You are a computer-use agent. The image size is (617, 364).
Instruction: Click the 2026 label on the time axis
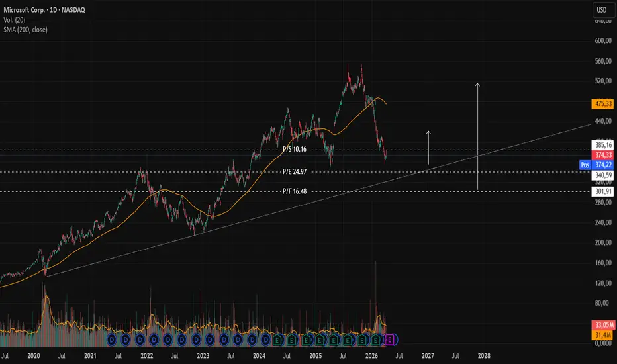pyautogui.click(x=371, y=356)
